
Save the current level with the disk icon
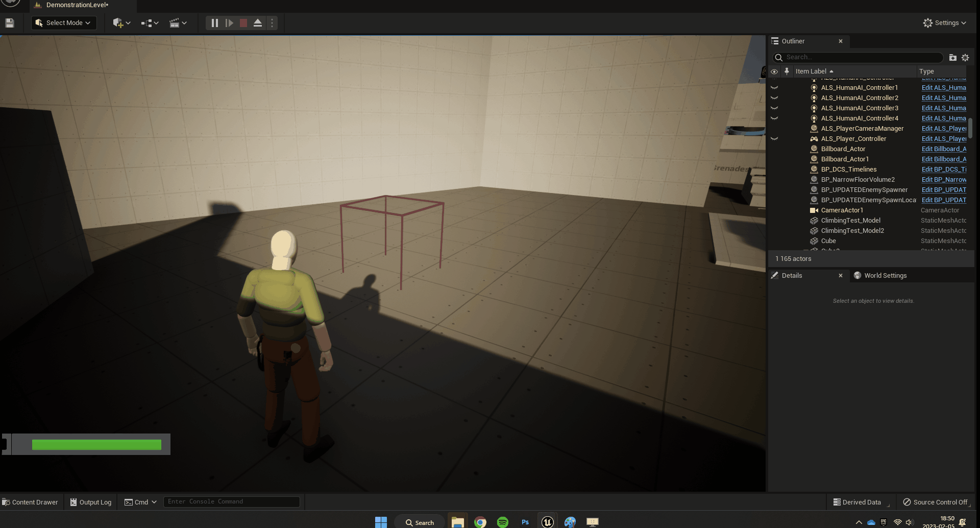(x=10, y=23)
